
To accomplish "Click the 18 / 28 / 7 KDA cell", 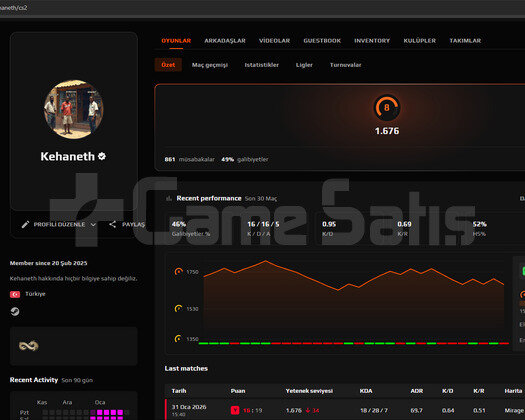I will (x=374, y=410).
